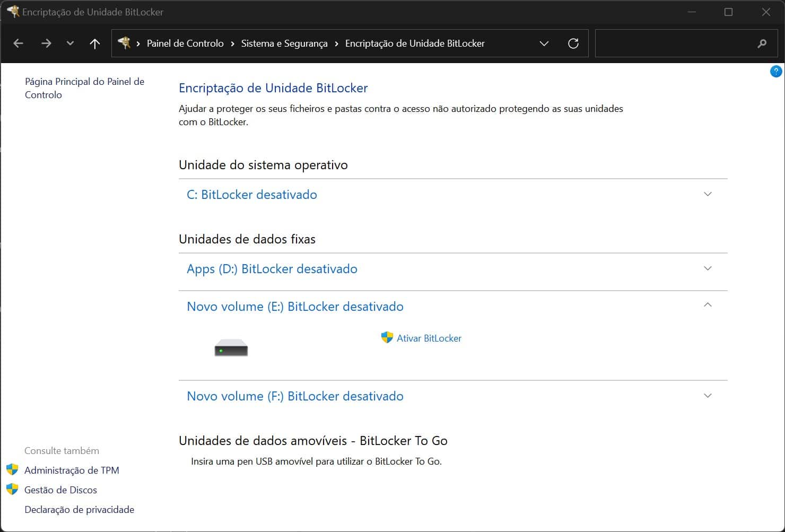Click the drive E: disk icon
Screen dimensions: 785x532
(231, 348)
